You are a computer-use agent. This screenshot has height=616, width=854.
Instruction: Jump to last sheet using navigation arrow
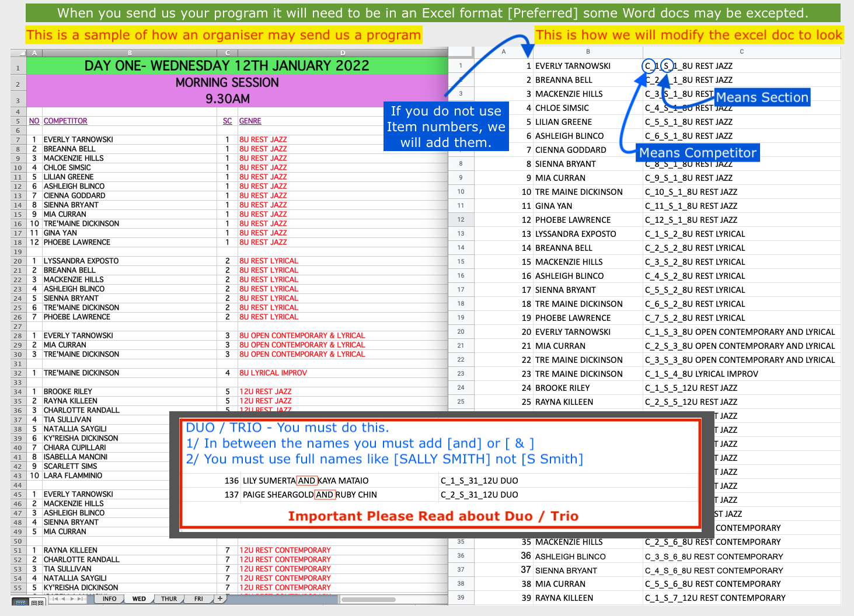click(81, 598)
